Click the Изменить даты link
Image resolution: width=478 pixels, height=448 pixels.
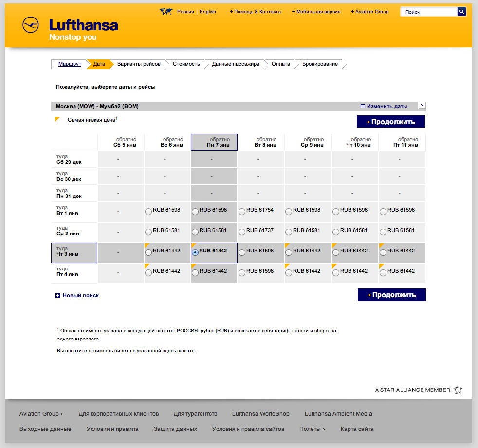[x=387, y=107]
